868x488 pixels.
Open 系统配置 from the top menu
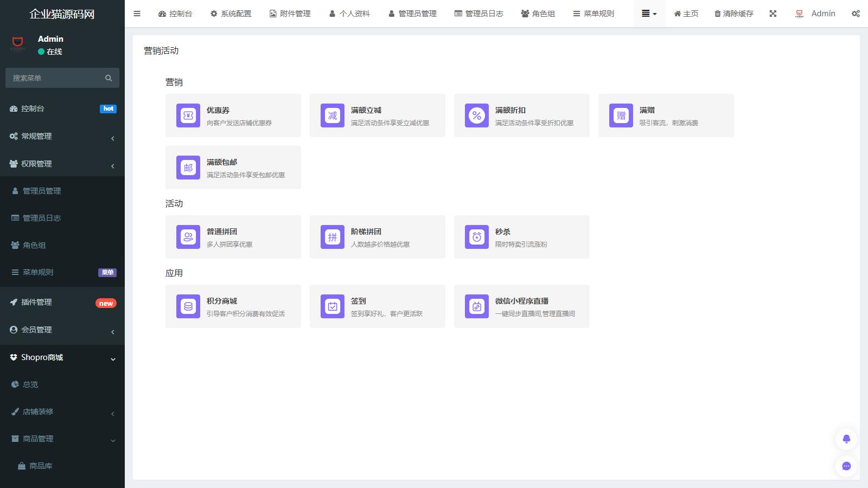pos(230,14)
